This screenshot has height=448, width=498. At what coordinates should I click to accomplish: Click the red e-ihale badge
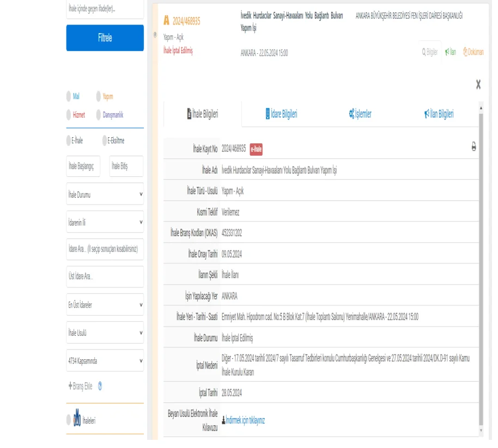pos(256,149)
